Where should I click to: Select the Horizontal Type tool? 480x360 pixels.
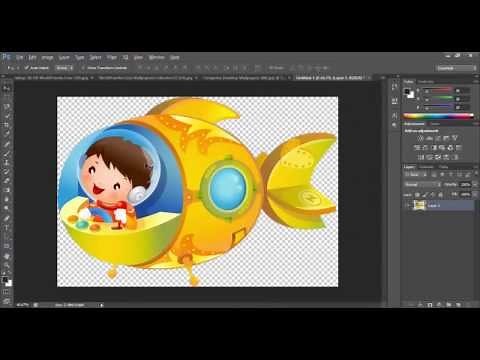pyautogui.click(x=6, y=228)
